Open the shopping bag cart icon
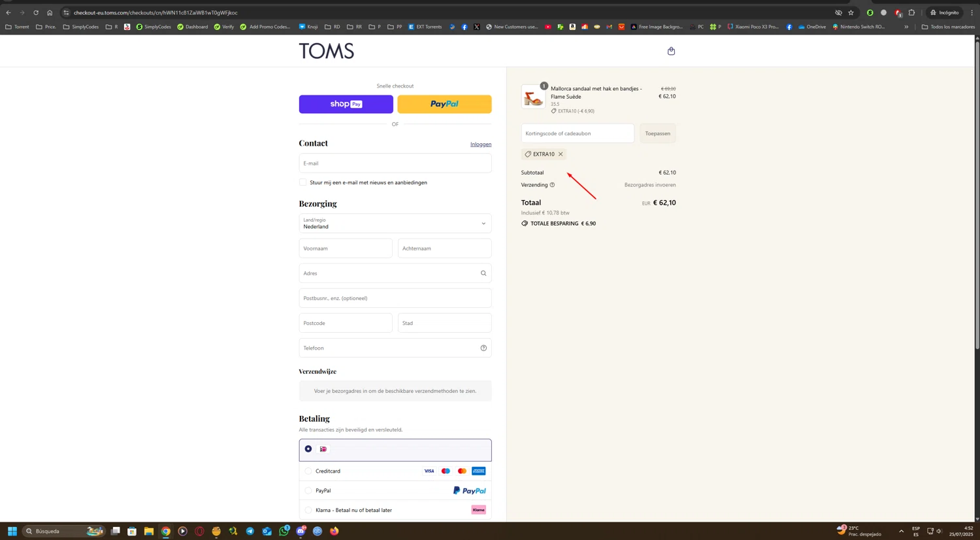 click(671, 51)
